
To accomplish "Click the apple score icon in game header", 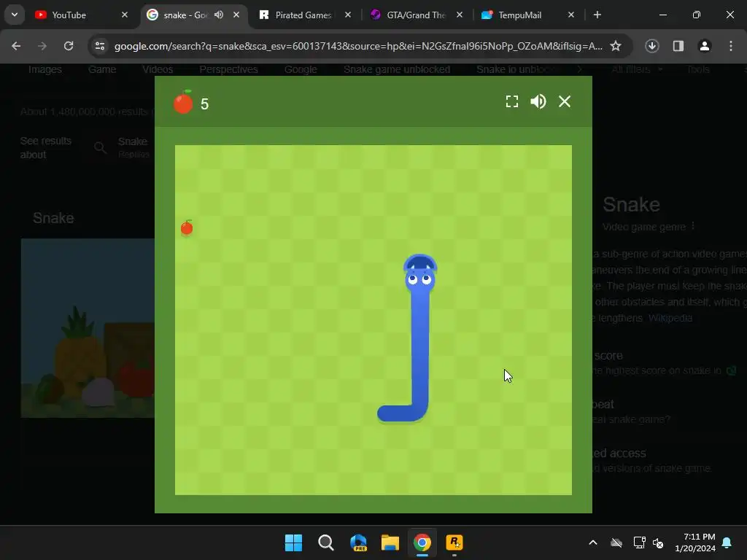I will click(x=183, y=102).
